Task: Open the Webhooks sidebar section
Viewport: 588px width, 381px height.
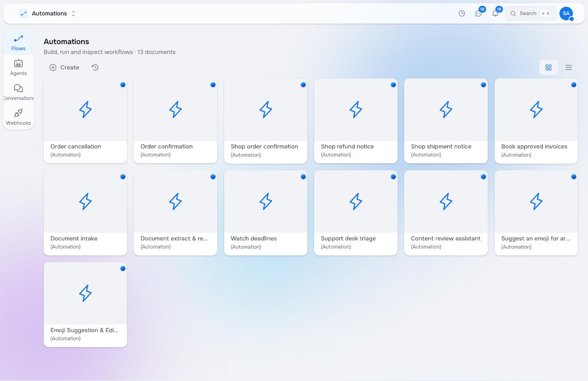Action: (18, 117)
